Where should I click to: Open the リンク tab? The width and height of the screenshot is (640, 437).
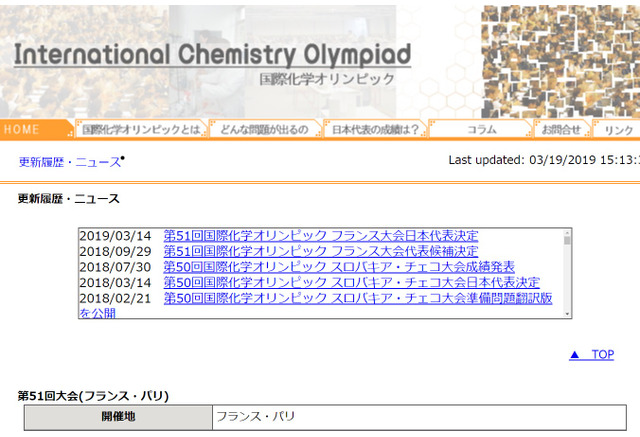pyautogui.click(x=616, y=129)
